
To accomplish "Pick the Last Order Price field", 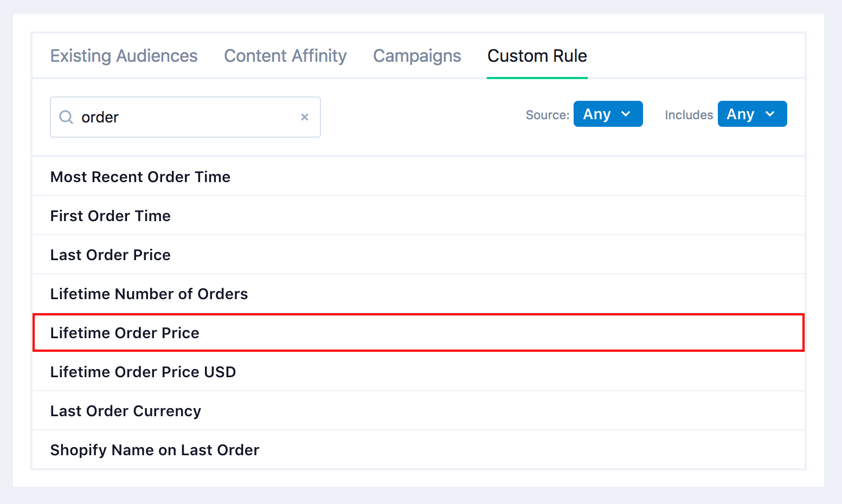I will (x=111, y=255).
